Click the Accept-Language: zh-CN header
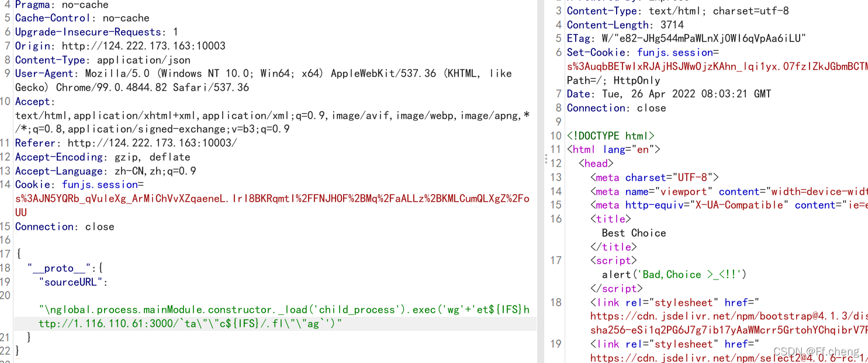This screenshot has height=363, width=868. pyautogui.click(x=106, y=171)
